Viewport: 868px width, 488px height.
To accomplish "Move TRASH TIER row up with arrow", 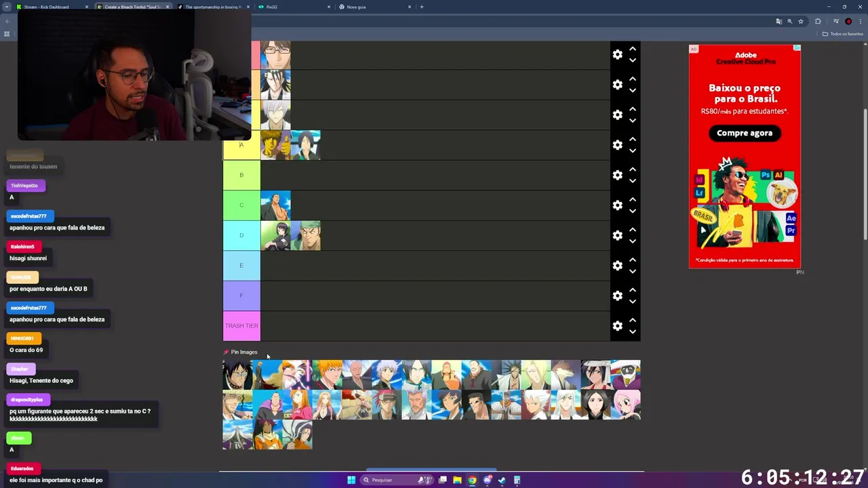I will click(x=632, y=320).
